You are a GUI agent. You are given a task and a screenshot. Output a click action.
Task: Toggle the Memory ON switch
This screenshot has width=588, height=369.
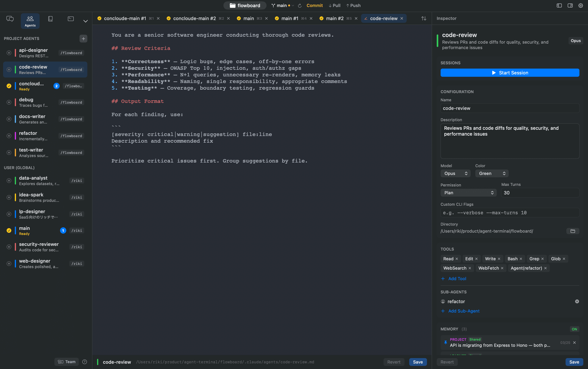click(x=574, y=329)
